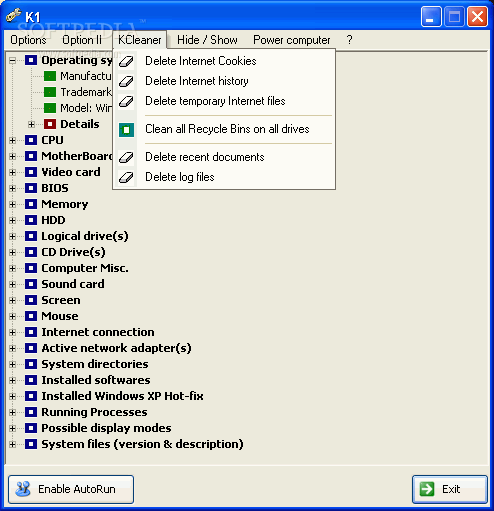The height and width of the screenshot is (511, 494).
Task: Click the green icon next to Trademark
Action: pyautogui.click(x=50, y=92)
